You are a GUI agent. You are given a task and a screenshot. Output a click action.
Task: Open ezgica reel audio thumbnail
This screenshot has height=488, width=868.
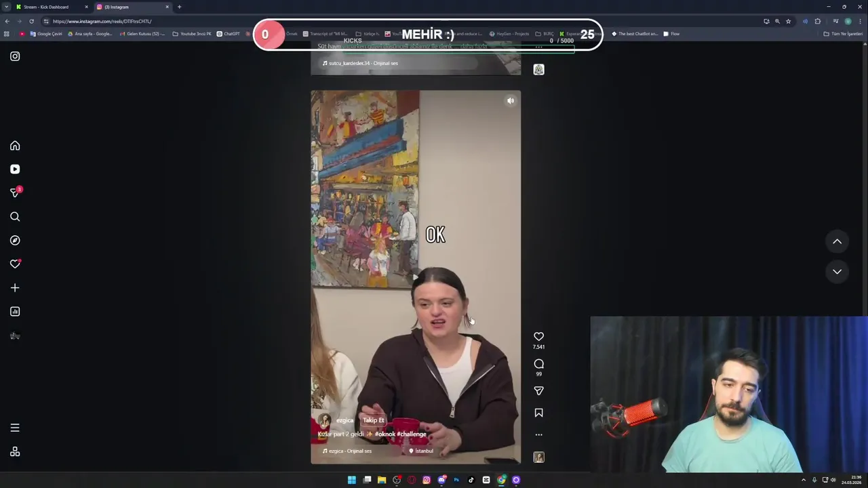click(x=538, y=457)
